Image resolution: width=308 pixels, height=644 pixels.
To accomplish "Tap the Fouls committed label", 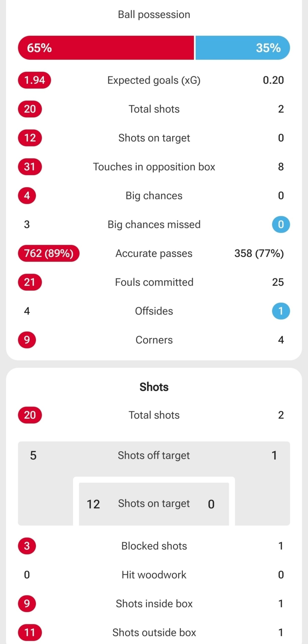I will point(154,282).
